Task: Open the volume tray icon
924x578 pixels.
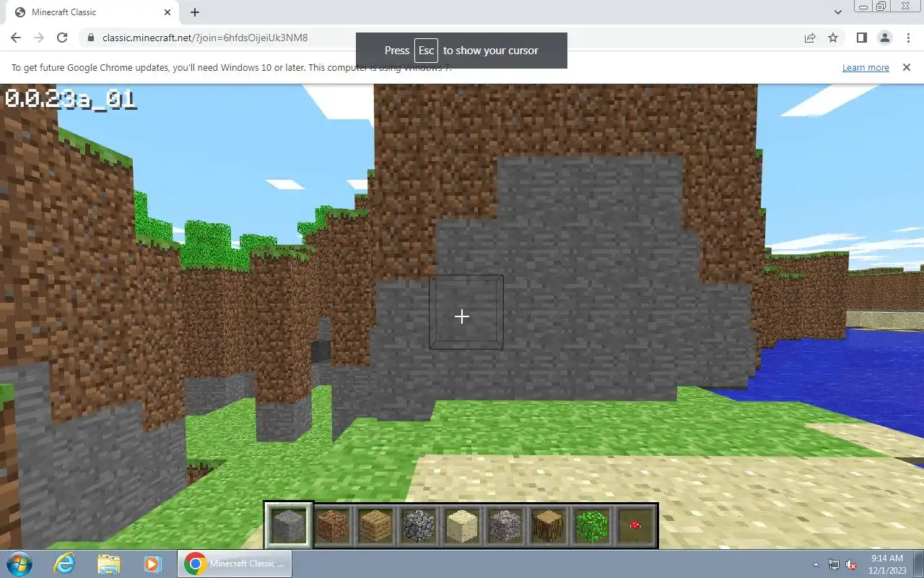Action: [852, 564]
